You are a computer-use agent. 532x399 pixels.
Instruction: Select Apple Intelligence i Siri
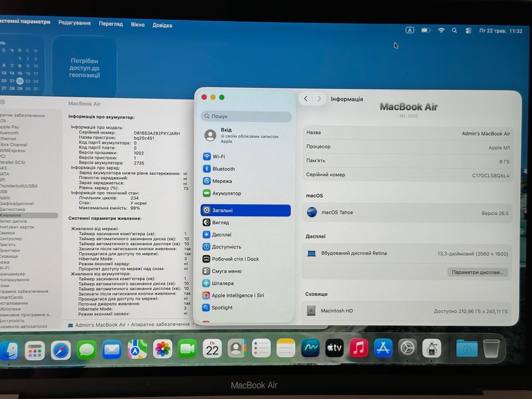(x=246, y=295)
